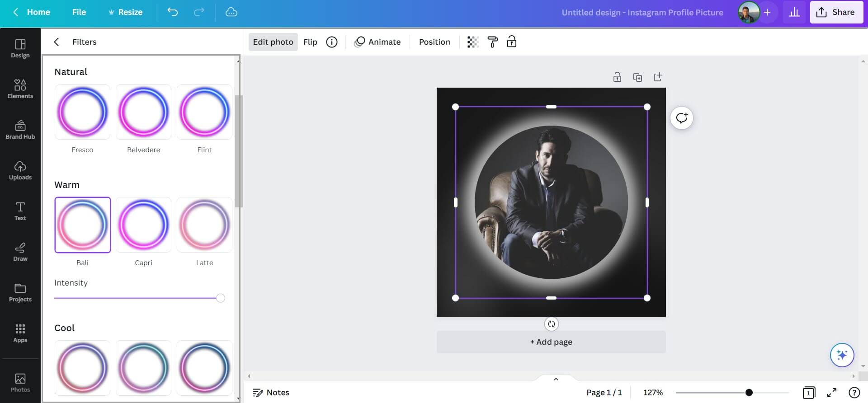Click the Share button
This screenshot has height=403, width=868.
[836, 12]
